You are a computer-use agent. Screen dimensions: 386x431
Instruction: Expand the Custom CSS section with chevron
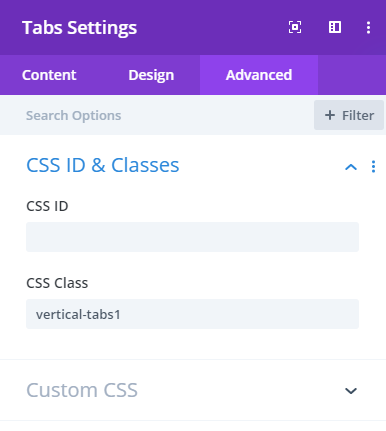(351, 391)
